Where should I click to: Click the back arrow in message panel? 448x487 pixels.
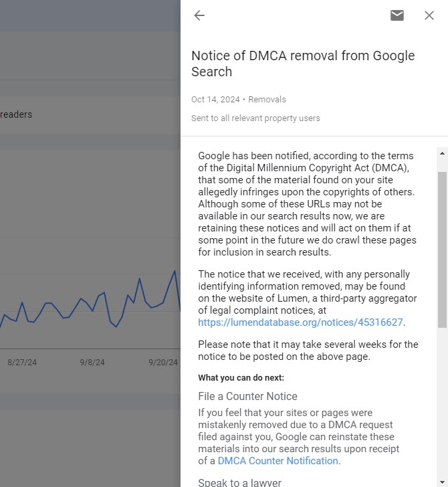coord(199,15)
